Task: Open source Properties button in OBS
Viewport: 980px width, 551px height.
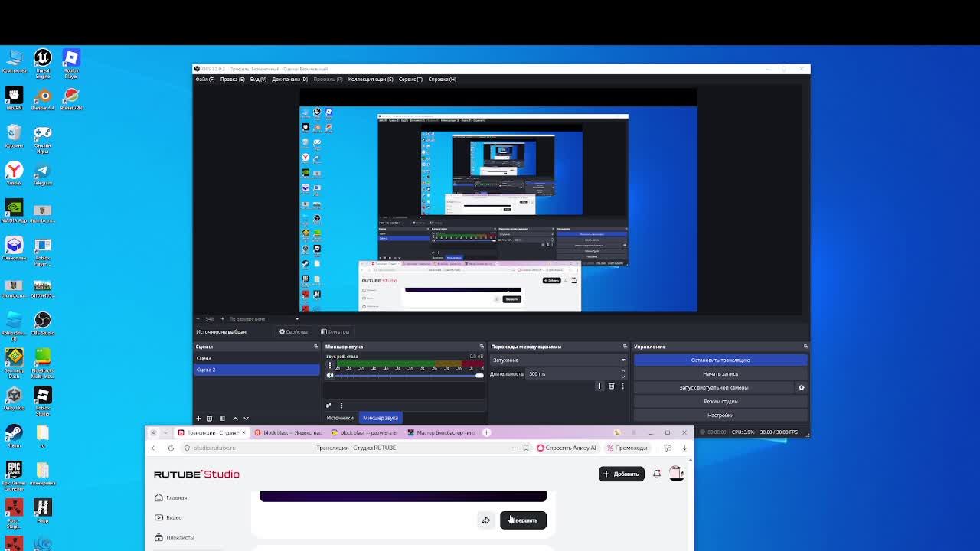Action: pyautogui.click(x=293, y=331)
